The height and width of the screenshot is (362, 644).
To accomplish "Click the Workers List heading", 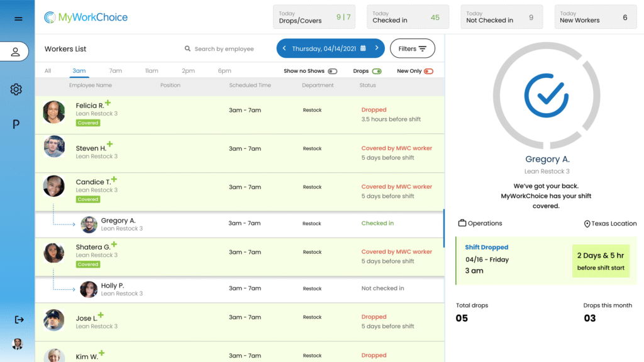I will pos(65,49).
